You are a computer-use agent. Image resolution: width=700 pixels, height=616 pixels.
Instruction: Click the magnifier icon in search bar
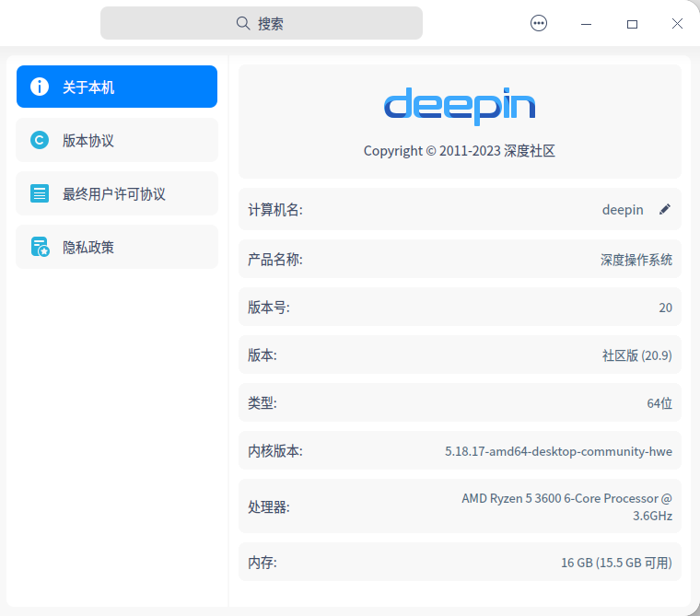pos(243,23)
